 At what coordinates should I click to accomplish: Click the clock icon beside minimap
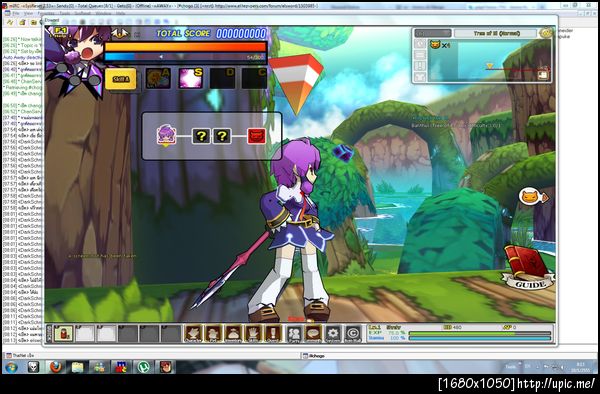point(420,44)
